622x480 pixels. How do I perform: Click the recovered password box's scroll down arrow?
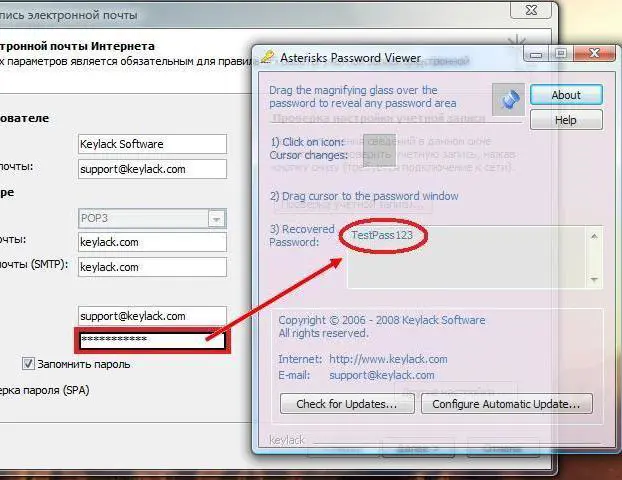(x=594, y=280)
